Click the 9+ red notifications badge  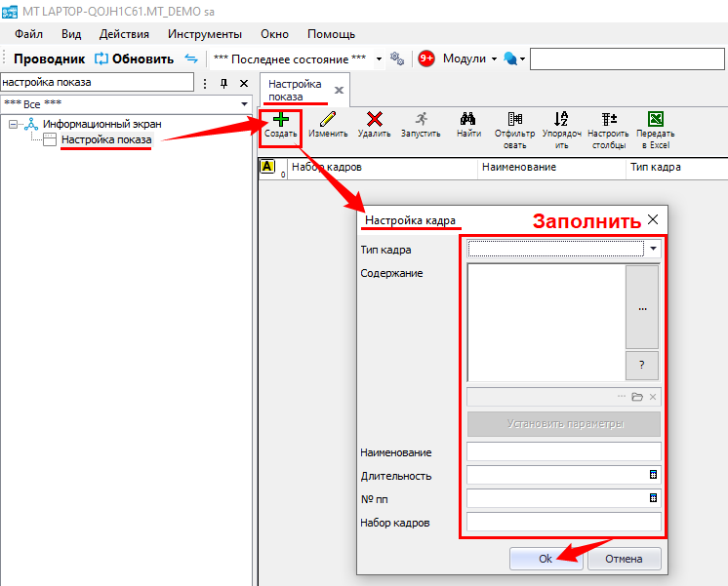point(426,59)
